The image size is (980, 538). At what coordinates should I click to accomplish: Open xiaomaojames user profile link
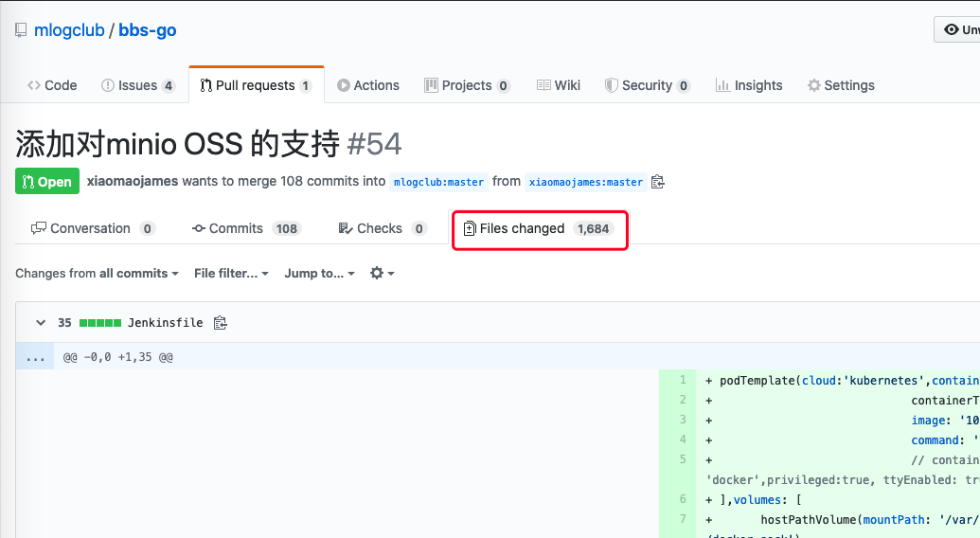point(133,181)
